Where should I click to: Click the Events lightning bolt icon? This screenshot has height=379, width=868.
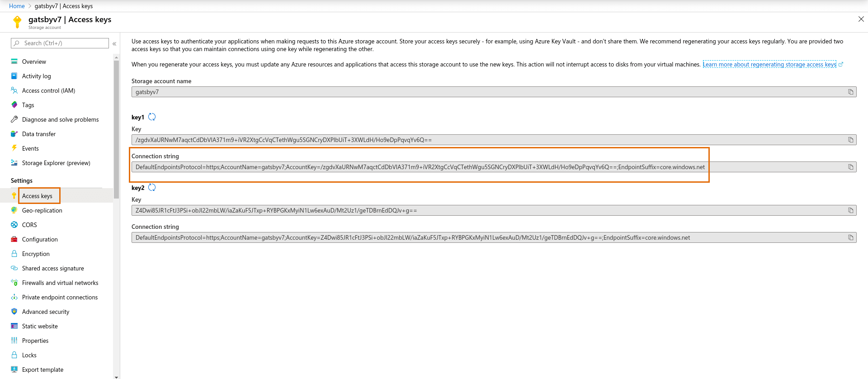tap(14, 148)
